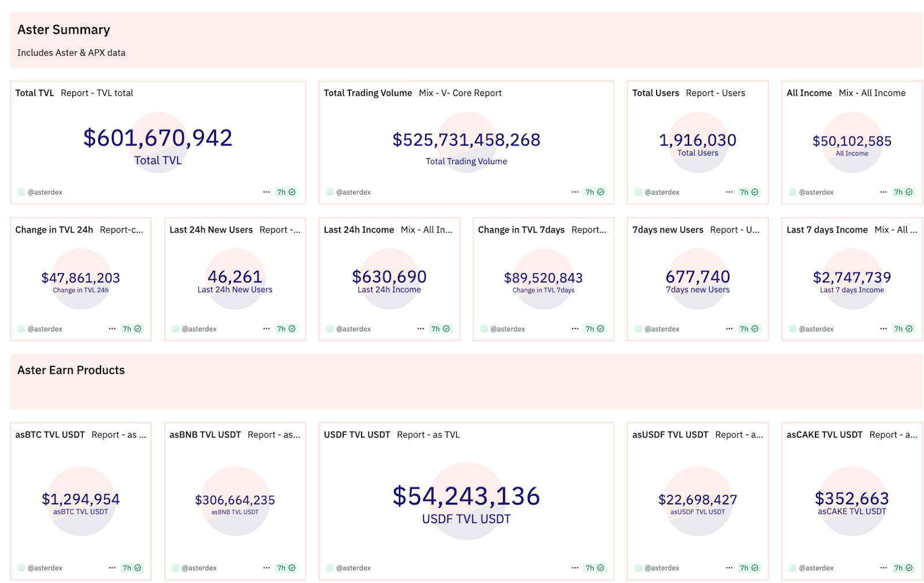Click the 7h check badge on USDF TVL USDT card
This screenshot has width=924, height=583.
point(594,568)
